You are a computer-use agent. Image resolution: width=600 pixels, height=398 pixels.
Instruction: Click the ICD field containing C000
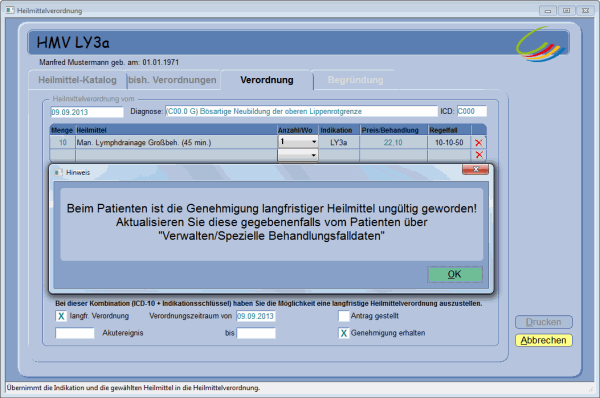click(472, 111)
